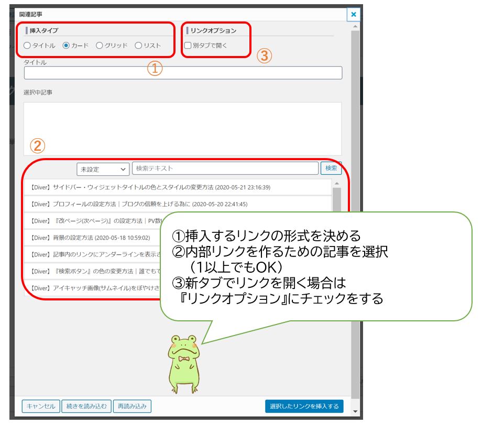Close the 関連記事 dialog with X

[x=354, y=14]
